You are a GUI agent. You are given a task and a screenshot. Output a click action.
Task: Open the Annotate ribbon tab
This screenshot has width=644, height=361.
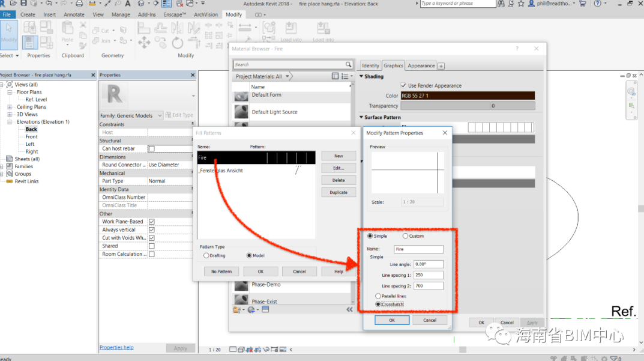[x=74, y=14]
